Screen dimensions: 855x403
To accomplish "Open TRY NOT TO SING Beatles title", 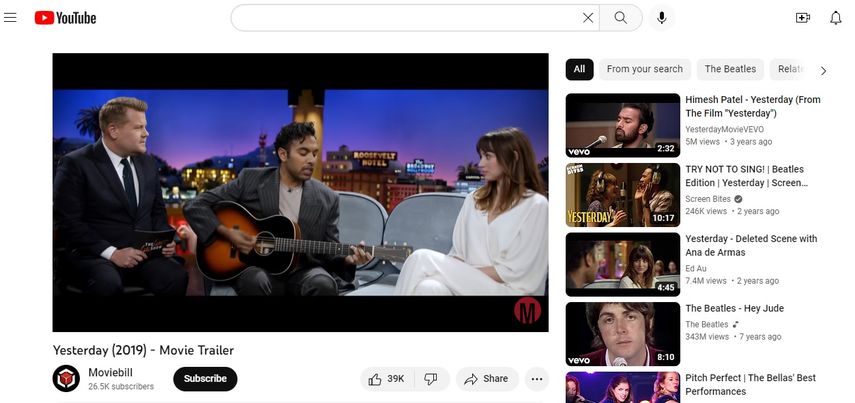I will click(x=746, y=176).
